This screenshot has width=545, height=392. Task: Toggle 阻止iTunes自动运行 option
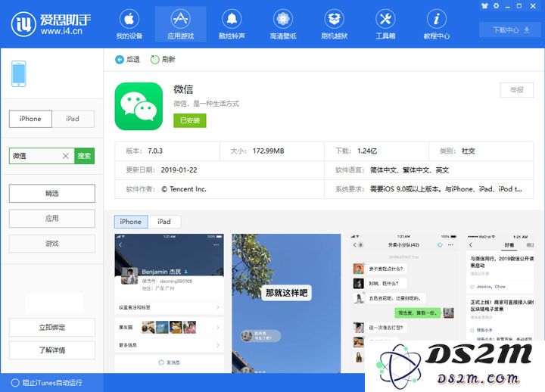click(47, 383)
